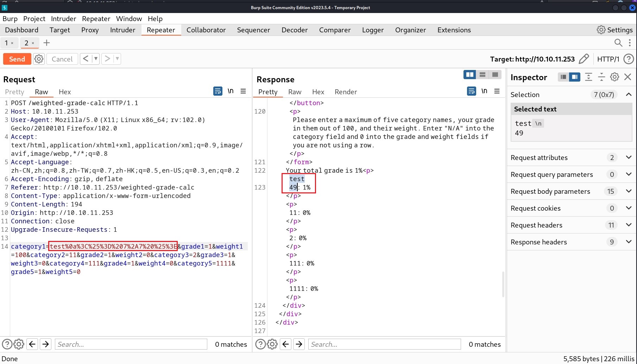Dock the Inspector panel on the right
This screenshot has height=364, width=637.
(575, 77)
